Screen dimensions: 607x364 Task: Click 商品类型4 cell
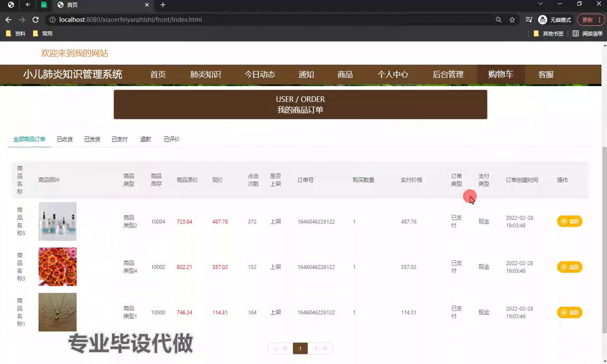pos(130,267)
